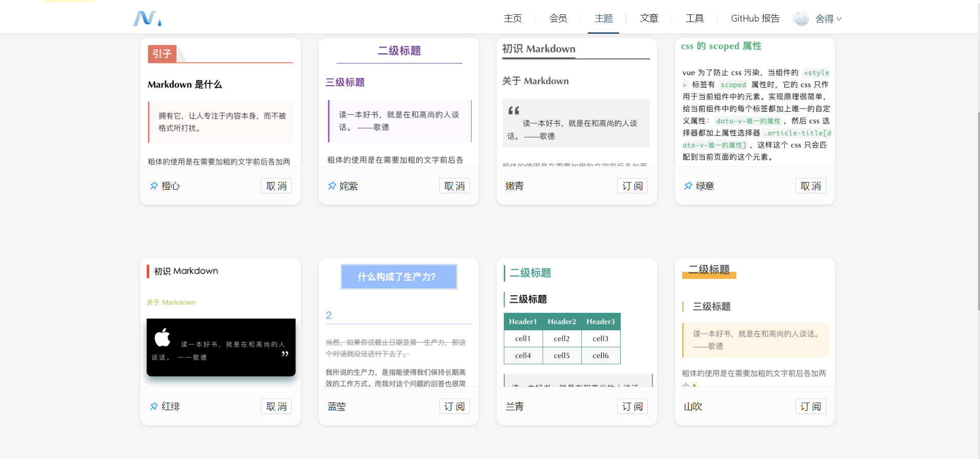Subscribe to 兰青 theme

(632, 406)
